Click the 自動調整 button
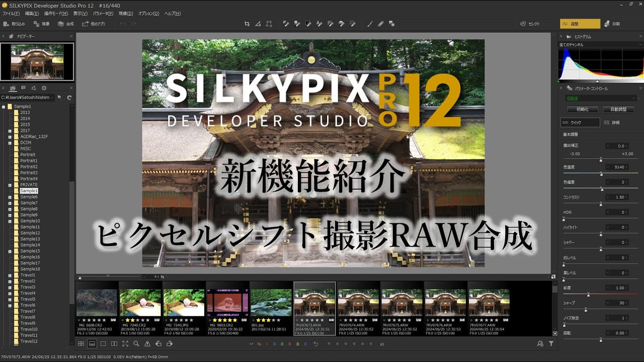Viewport: 644px width, 362px height. pyautogui.click(x=618, y=109)
